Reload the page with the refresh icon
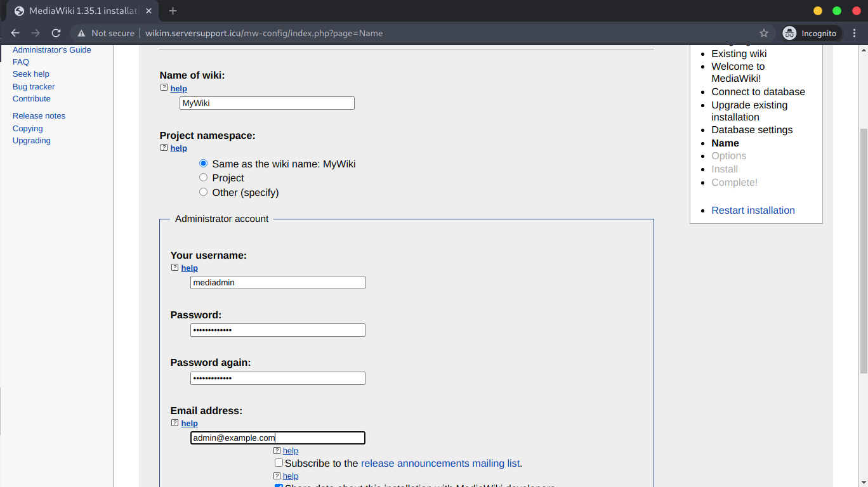This screenshot has width=868, height=487. coord(56,33)
